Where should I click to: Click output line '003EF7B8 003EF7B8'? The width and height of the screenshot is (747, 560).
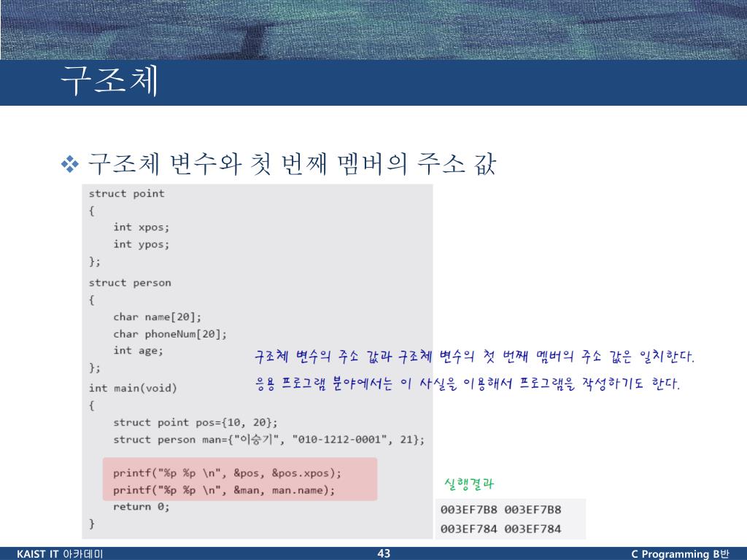click(500, 510)
